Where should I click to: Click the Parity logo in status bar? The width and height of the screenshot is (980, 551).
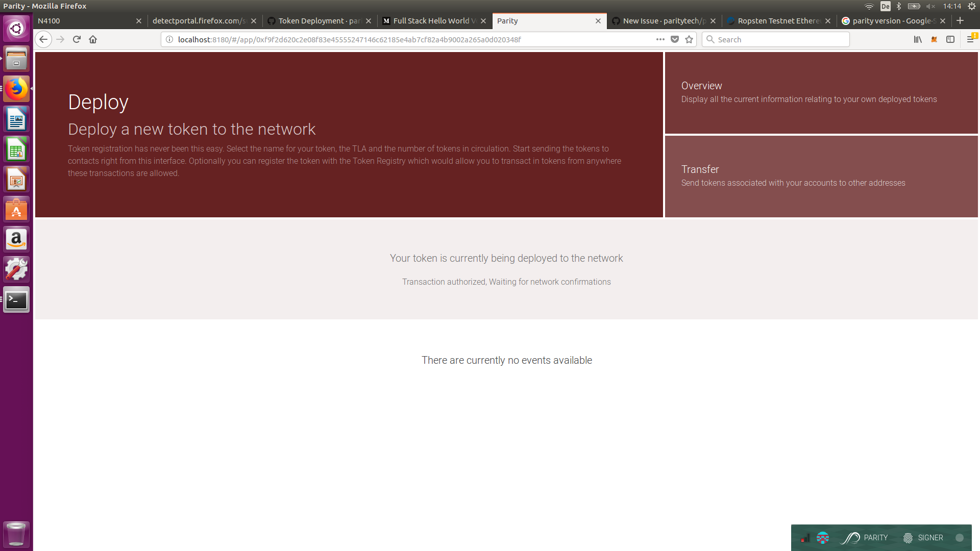851,538
